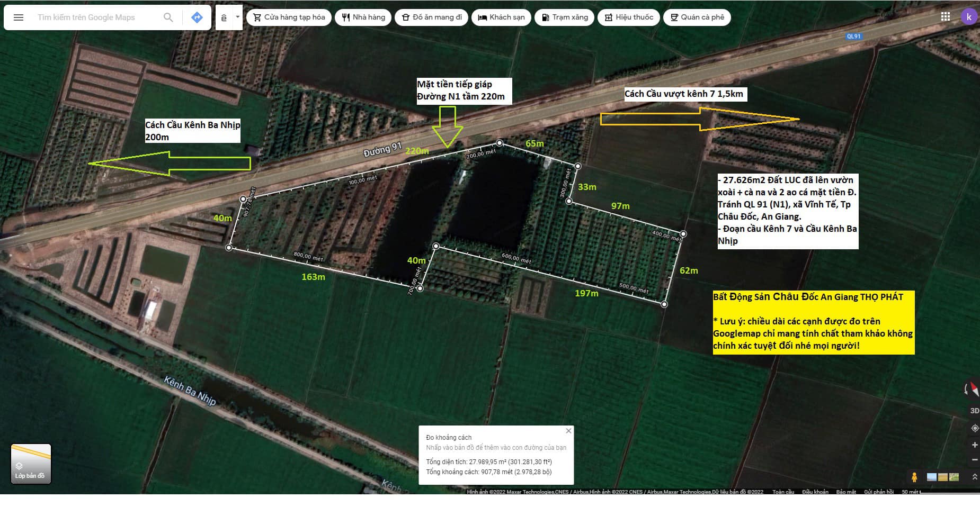
Task: Close the Đo khoảng cách panel
Action: (568, 431)
